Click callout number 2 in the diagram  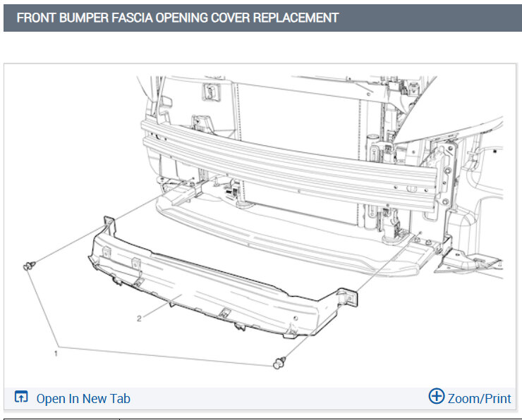(x=139, y=319)
